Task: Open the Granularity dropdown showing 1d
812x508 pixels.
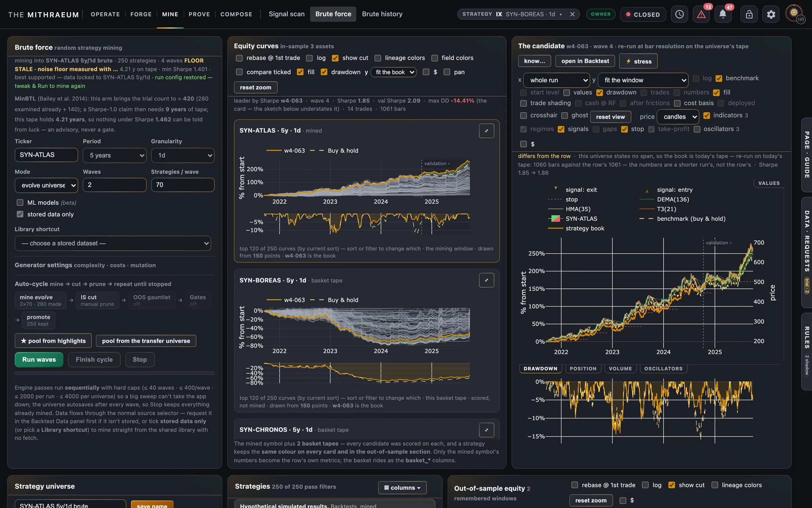Action: [183, 155]
